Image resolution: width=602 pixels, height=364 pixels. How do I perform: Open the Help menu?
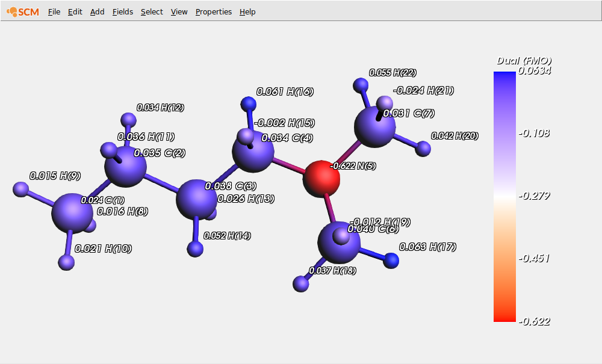click(247, 11)
